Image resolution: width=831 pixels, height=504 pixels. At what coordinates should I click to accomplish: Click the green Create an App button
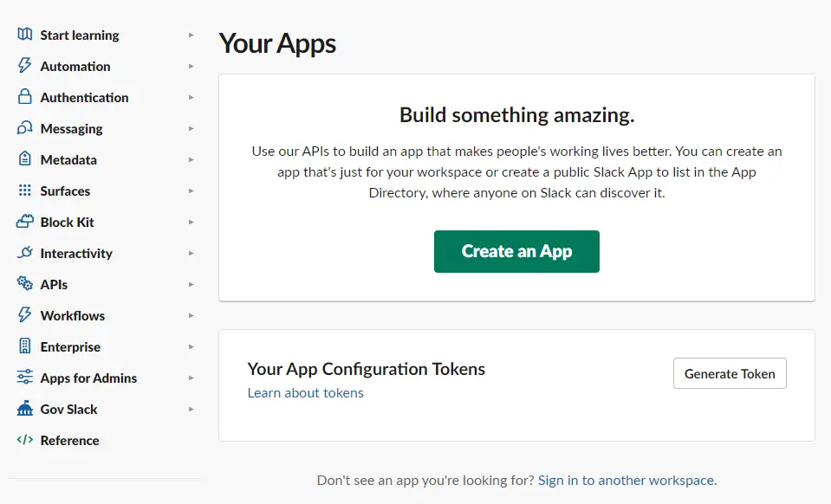(516, 251)
